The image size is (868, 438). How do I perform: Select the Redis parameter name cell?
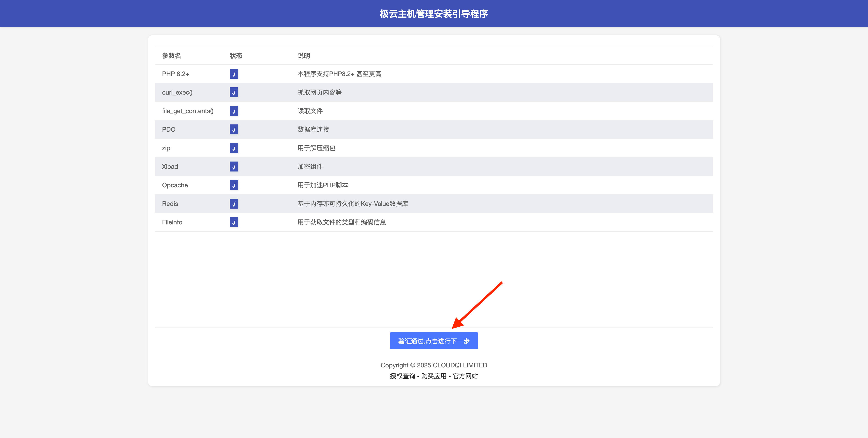(170, 204)
